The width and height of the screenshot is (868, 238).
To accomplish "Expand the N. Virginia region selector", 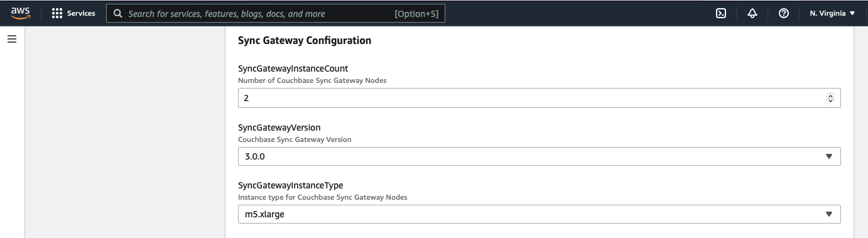I will pos(832,13).
